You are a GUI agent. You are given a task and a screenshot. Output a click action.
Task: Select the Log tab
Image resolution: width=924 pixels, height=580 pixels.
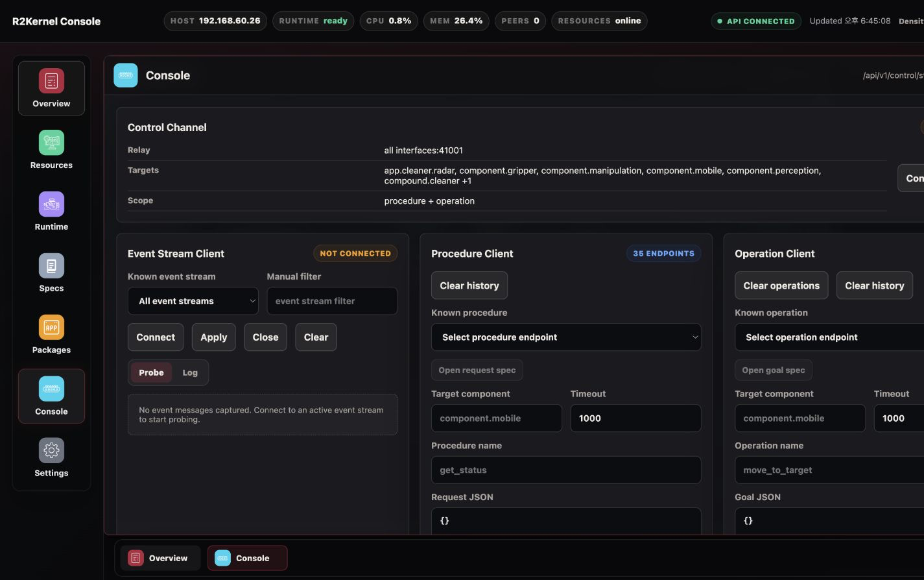point(190,372)
